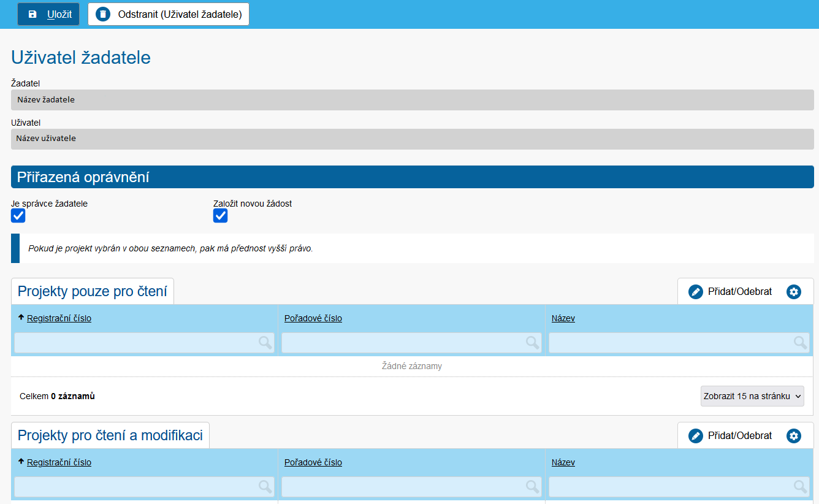Open gear settings for Projekty pouze pro čtení

[794, 292]
